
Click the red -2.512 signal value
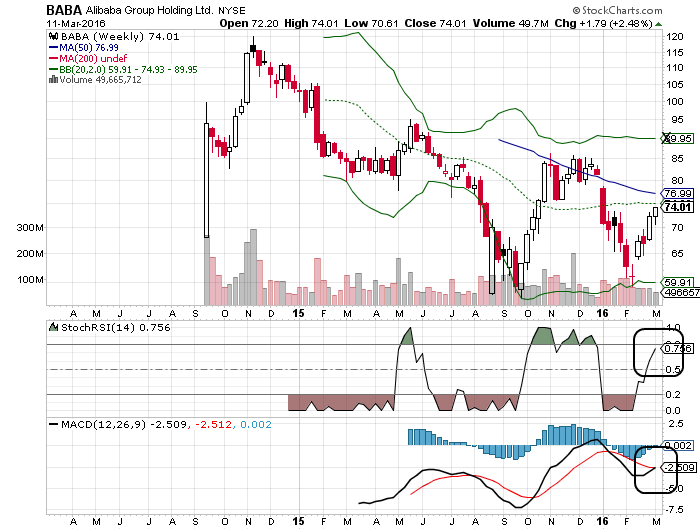(213, 425)
